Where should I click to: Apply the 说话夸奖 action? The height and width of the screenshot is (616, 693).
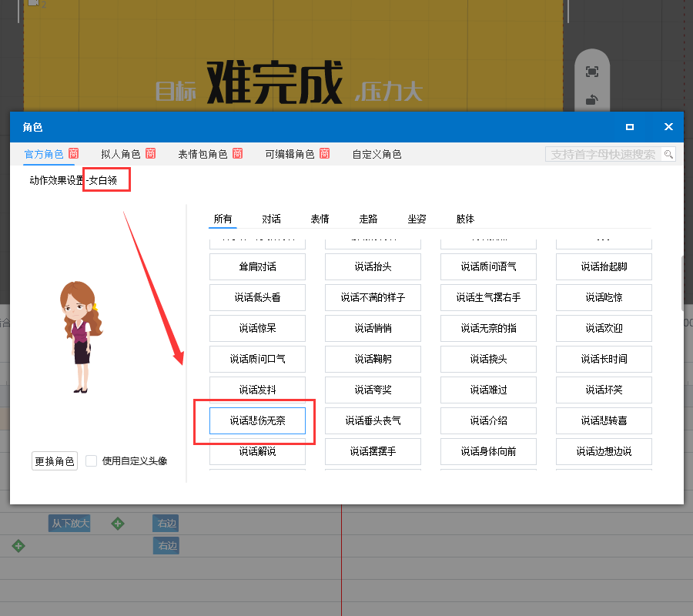point(373,390)
